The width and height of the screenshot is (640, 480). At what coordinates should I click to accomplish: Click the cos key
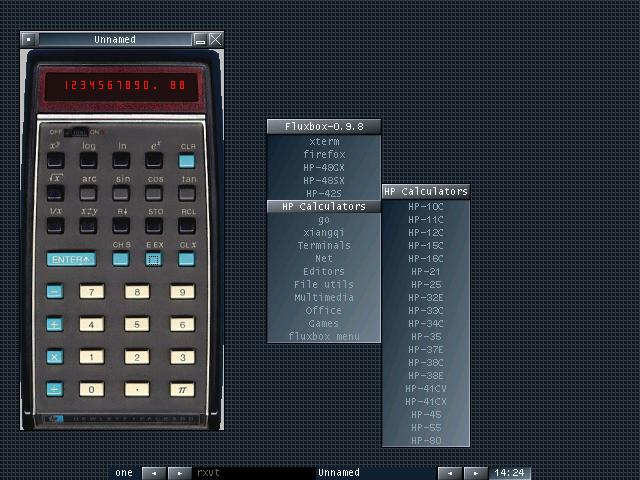coord(154,193)
